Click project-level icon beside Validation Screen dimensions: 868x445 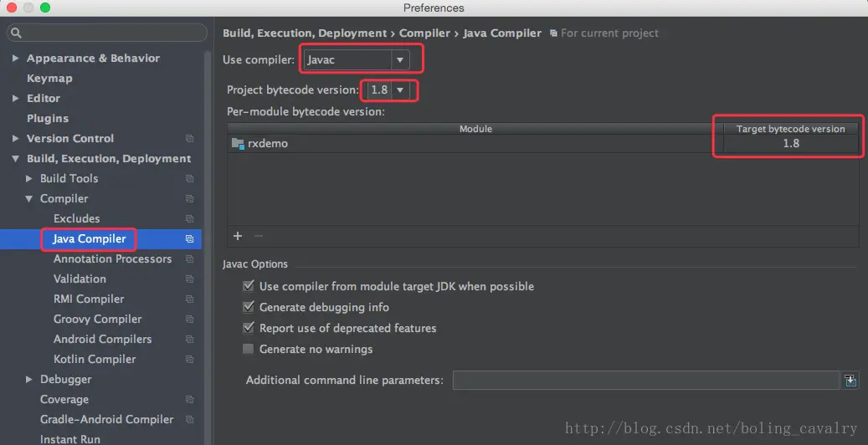click(x=189, y=279)
